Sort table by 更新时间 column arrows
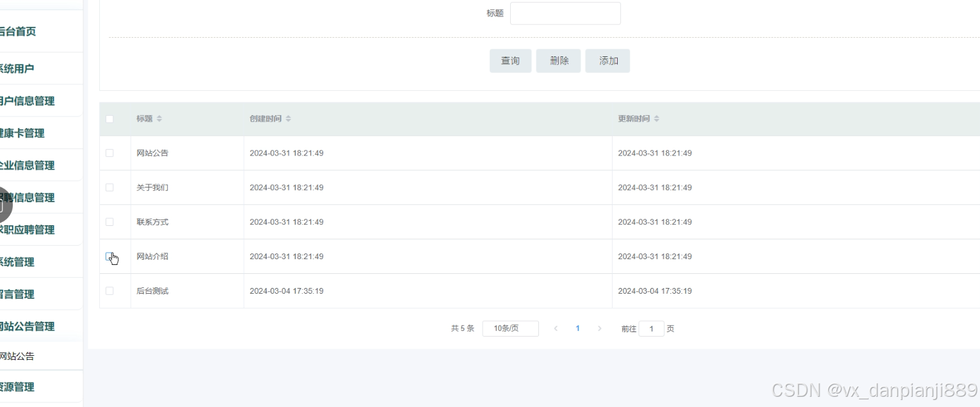The height and width of the screenshot is (407, 980). pos(657,119)
